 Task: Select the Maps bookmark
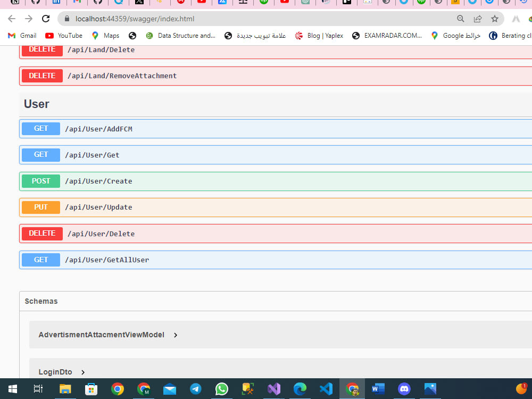click(105, 36)
